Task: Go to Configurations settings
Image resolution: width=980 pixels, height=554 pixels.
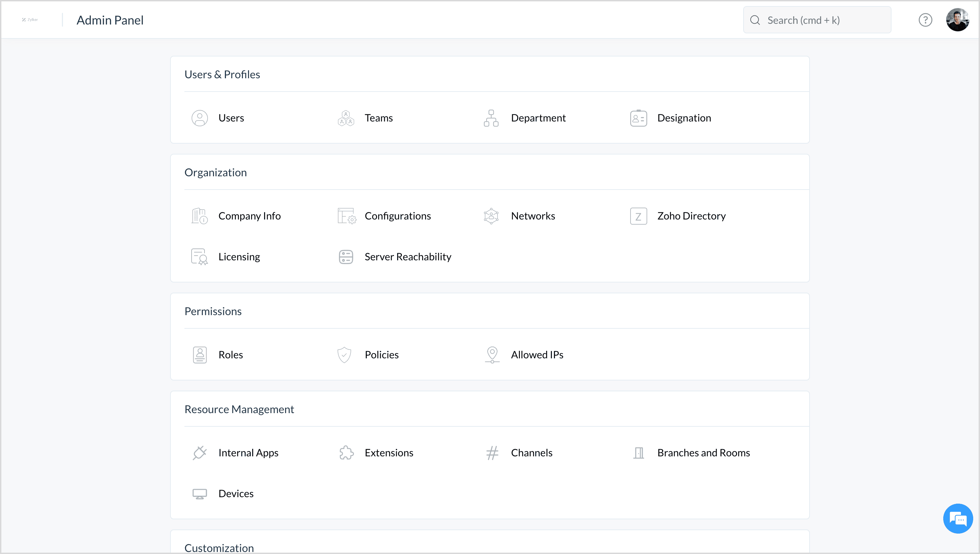Action: coord(397,216)
